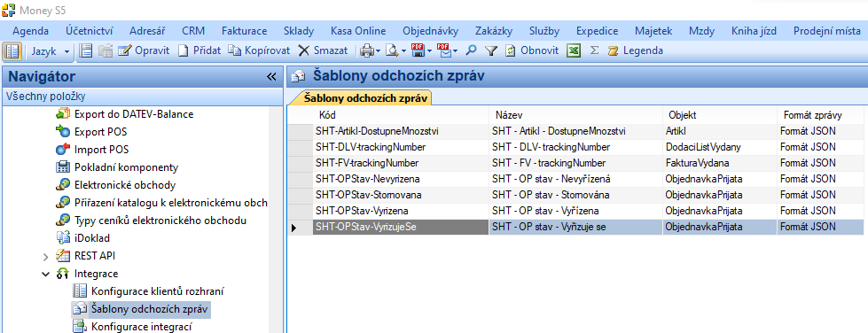This screenshot has height=333, width=868.
Task: Click Kopírovat to copy the record
Action: (260, 50)
